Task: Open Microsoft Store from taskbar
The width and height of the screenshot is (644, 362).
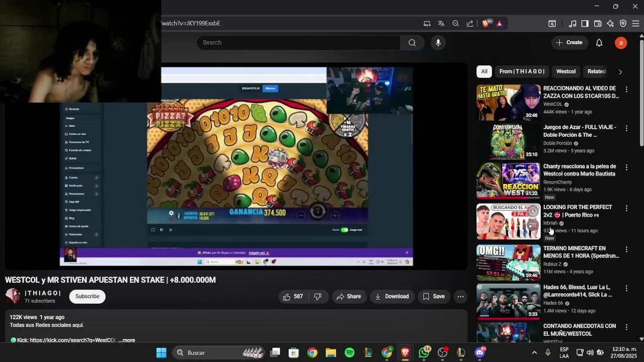Action: tap(294, 353)
